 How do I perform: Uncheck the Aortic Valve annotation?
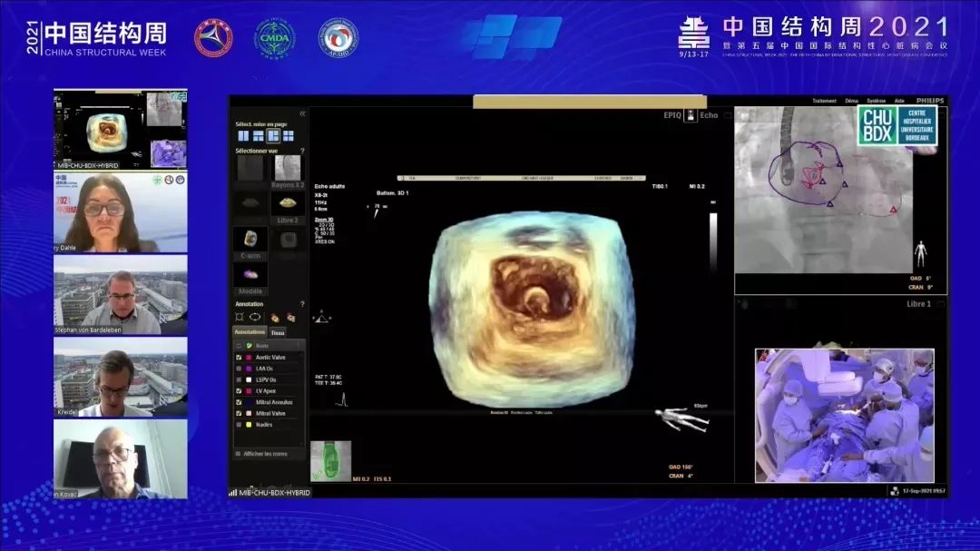[239, 358]
